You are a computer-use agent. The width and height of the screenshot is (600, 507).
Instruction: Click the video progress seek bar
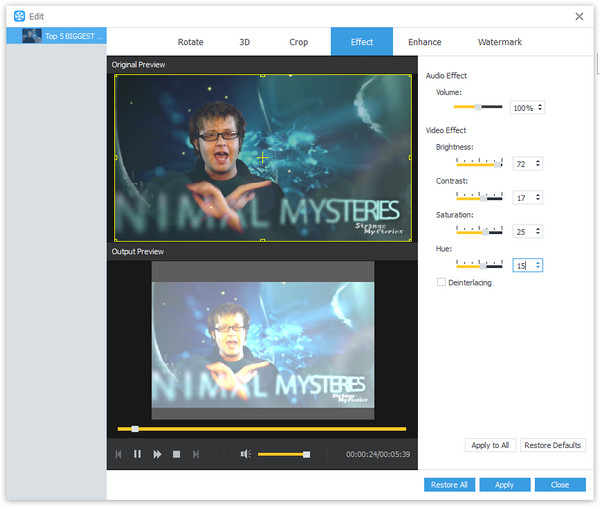pos(262,428)
